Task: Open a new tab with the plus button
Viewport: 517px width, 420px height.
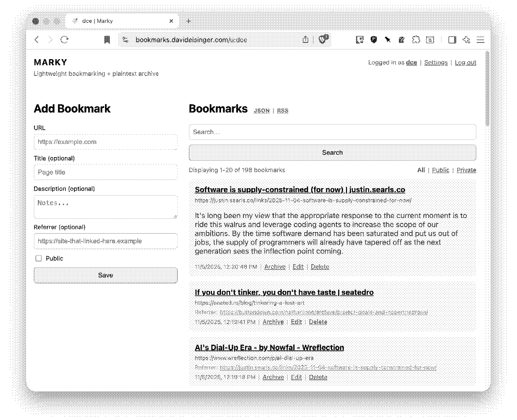Action: (189, 21)
